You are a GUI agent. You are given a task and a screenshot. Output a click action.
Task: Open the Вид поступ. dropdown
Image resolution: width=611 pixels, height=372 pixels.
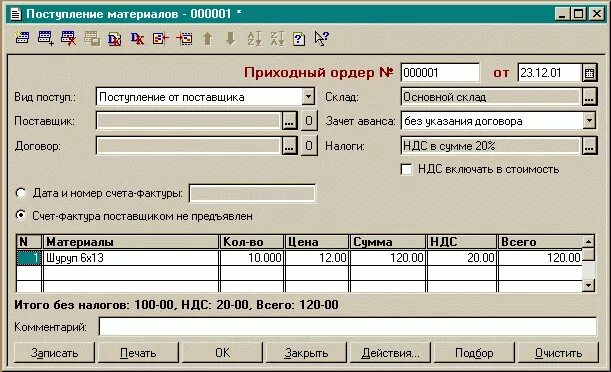pos(308,97)
